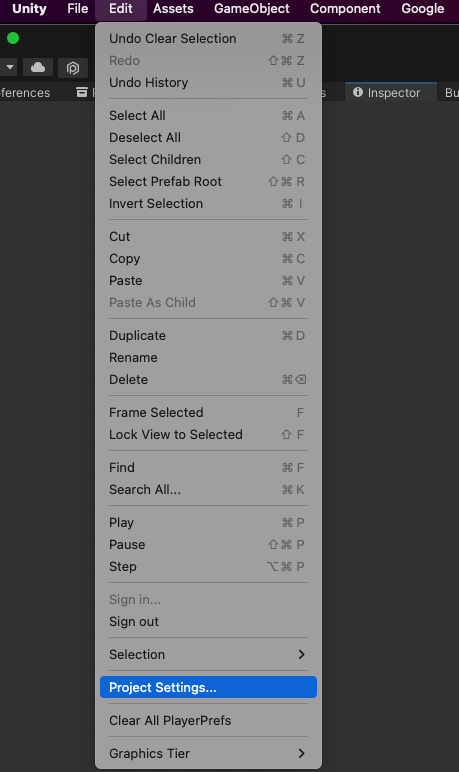Open the account dropdown arrow

pos(10,67)
